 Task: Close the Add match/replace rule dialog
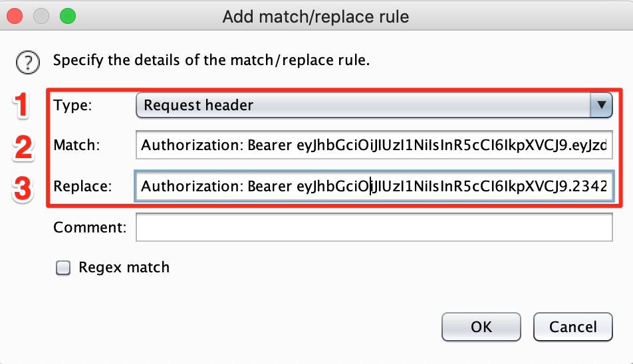[15, 16]
